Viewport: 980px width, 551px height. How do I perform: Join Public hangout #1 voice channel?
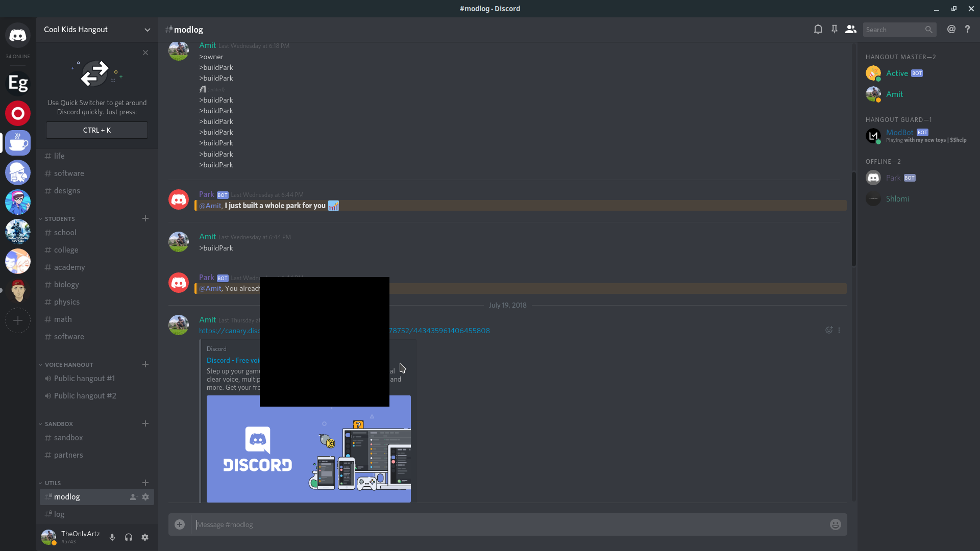97,379
